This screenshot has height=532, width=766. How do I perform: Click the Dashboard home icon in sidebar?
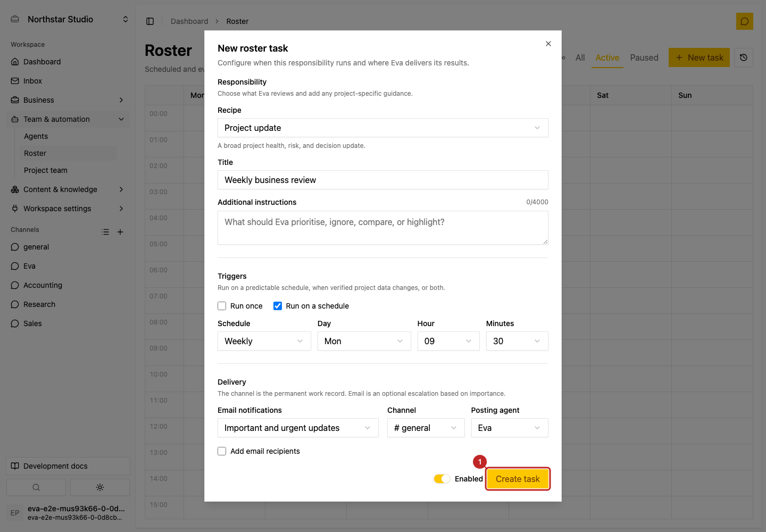pyautogui.click(x=15, y=62)
